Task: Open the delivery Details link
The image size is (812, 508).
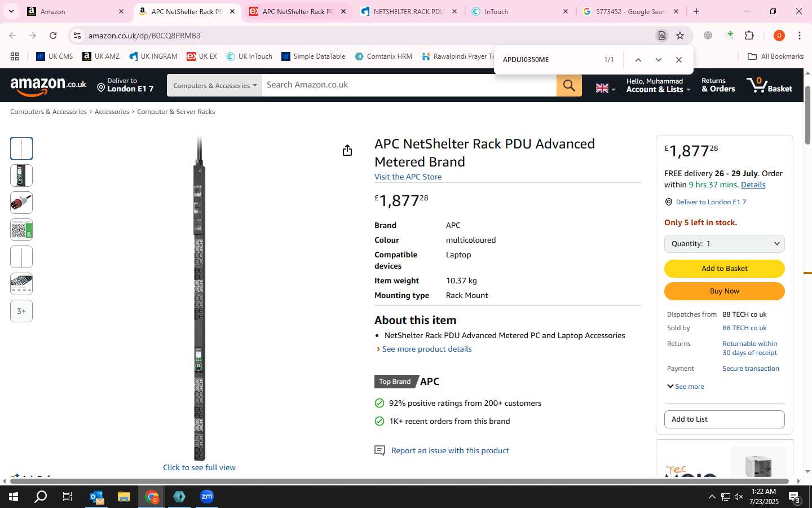Action: [753, 185]
